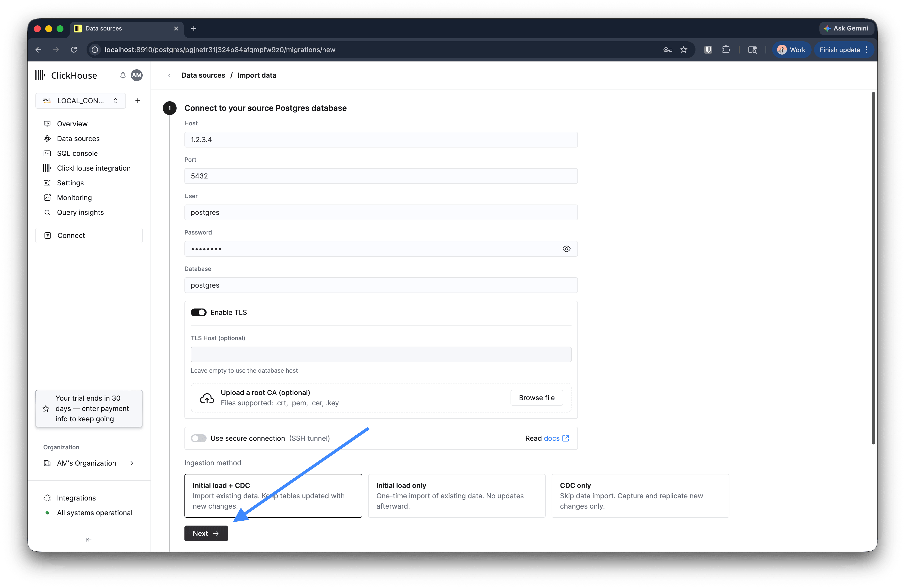Click the Ask Gemini button
Screen dimensions: 905x588
[x=847, y=29]
